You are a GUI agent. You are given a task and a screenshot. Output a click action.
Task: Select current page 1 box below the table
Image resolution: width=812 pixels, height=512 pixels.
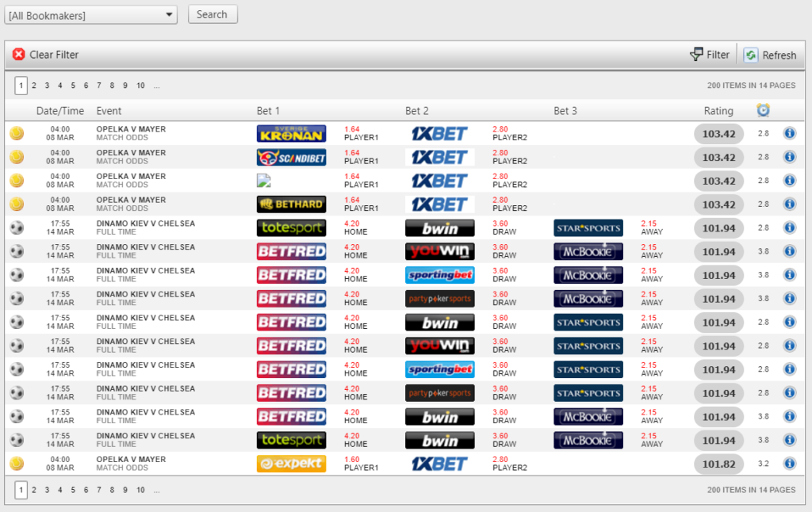[21, 490]
